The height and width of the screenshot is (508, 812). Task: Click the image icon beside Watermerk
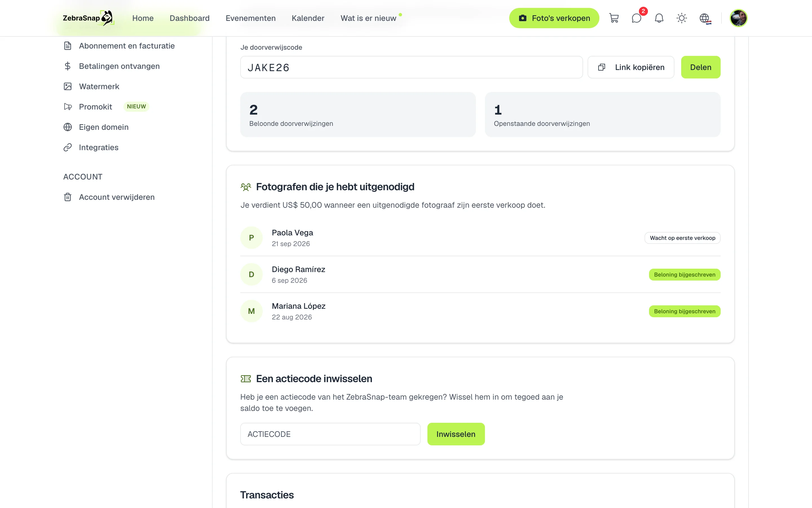pyautogui.click(x=68, y=87)
